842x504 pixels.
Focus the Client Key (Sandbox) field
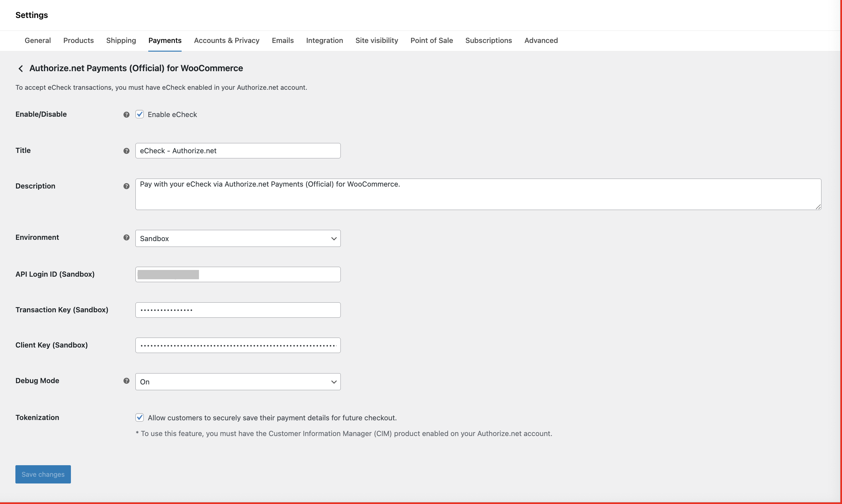pyautogui.click(x=238, y=345)
